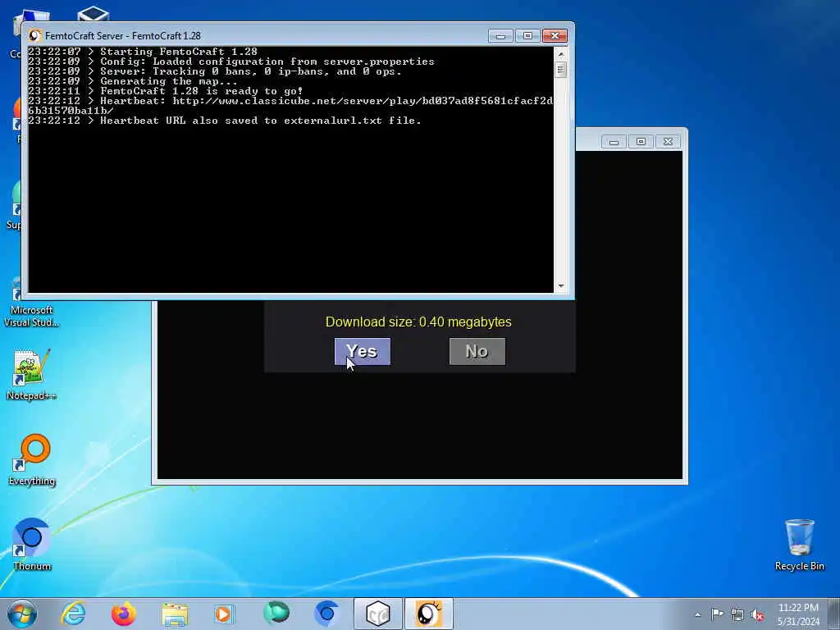Click the network status tray icon
This screenshot has width=840, height=630.
point(737,614)
